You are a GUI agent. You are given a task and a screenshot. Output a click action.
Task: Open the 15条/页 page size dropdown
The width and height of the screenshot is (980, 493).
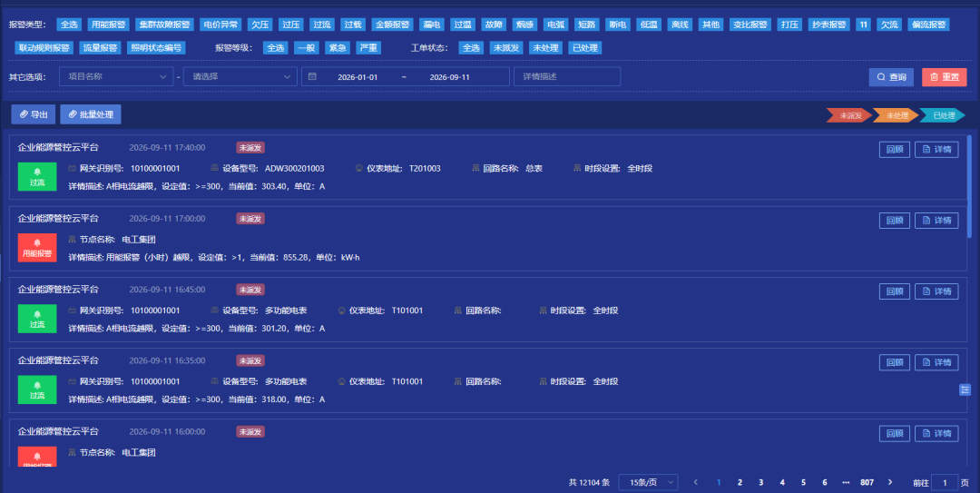pos(648,482)
